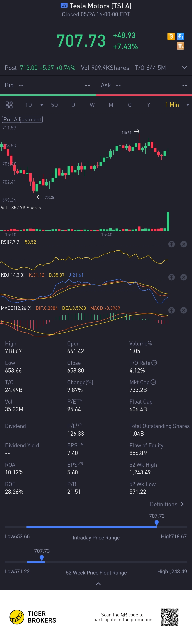This screenshot has width=192, height=644.
Task: Switch to the D daily chart tab
Action: coord(73,105)
